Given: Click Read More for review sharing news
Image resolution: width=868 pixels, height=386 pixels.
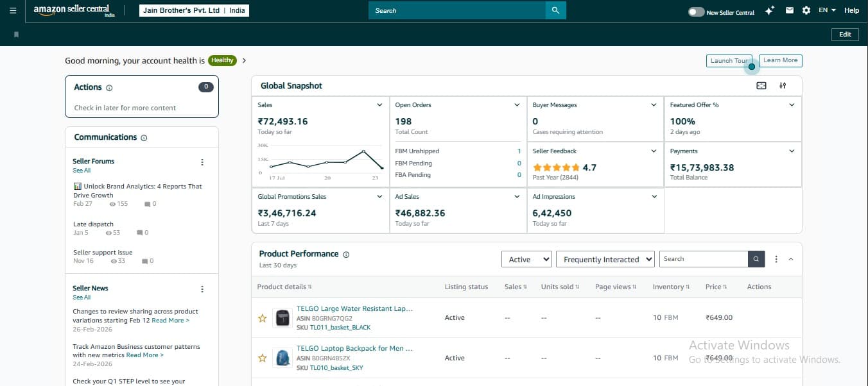Looking at the screenshot, I should point(170,321).
